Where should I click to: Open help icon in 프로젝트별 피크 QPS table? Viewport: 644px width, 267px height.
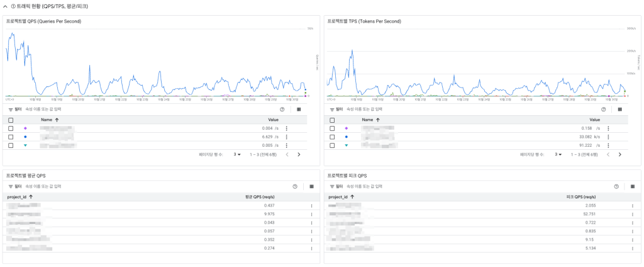pyautogui.click(x=616, y=186)
